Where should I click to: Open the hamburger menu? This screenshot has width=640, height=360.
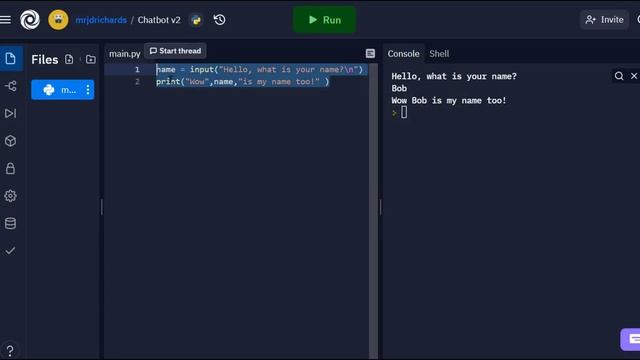pyautogui.click(x=5, y=20)
